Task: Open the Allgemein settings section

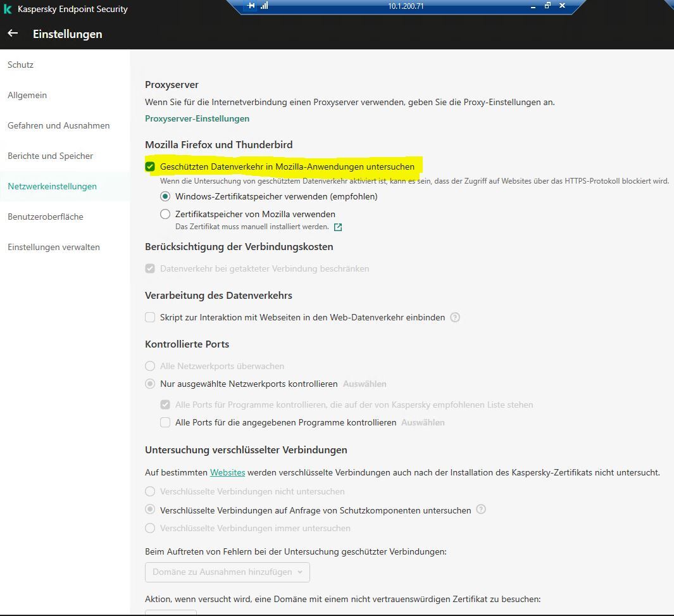Action: 27,96
